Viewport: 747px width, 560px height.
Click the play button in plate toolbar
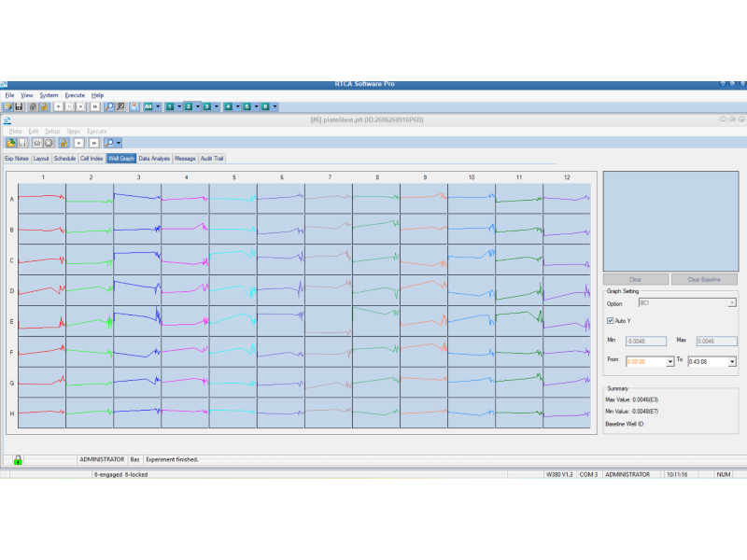click(79, 143)
